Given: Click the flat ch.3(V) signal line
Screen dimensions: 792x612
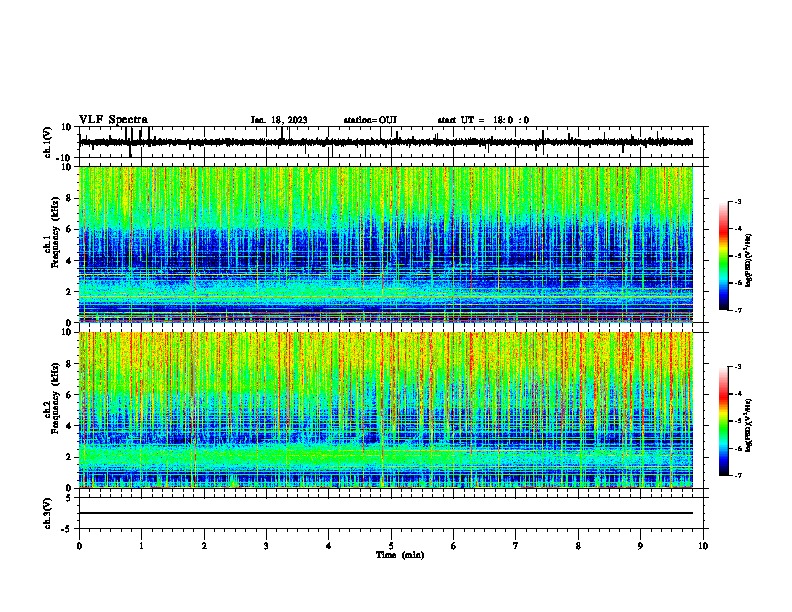Looking at the screenshot, I should [x=386, y=513].
